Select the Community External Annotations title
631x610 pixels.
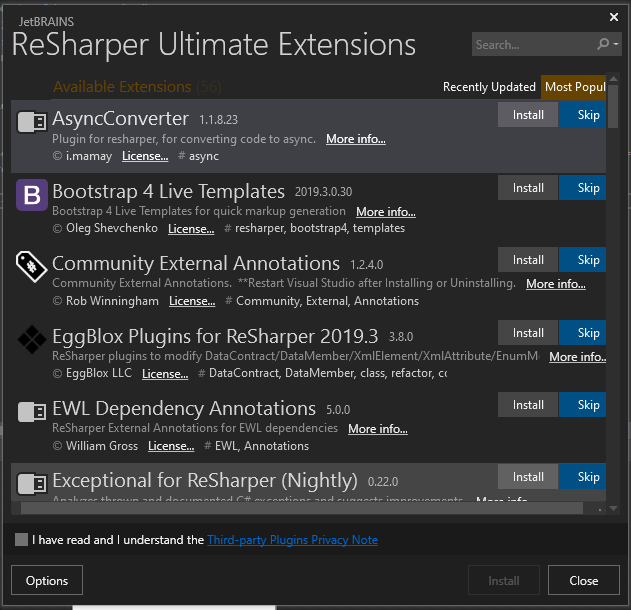pos(196,264)
